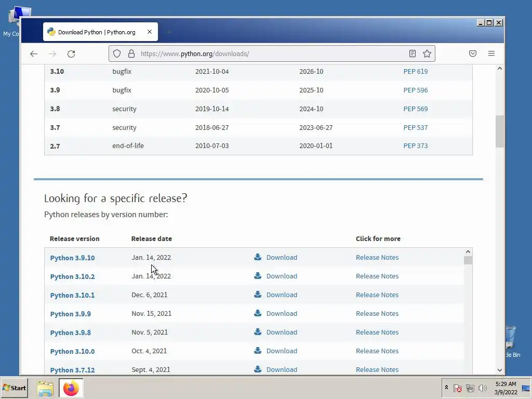Click page scrollbar up arrow
The image size is (532, 399).
(x=499, y=69)
